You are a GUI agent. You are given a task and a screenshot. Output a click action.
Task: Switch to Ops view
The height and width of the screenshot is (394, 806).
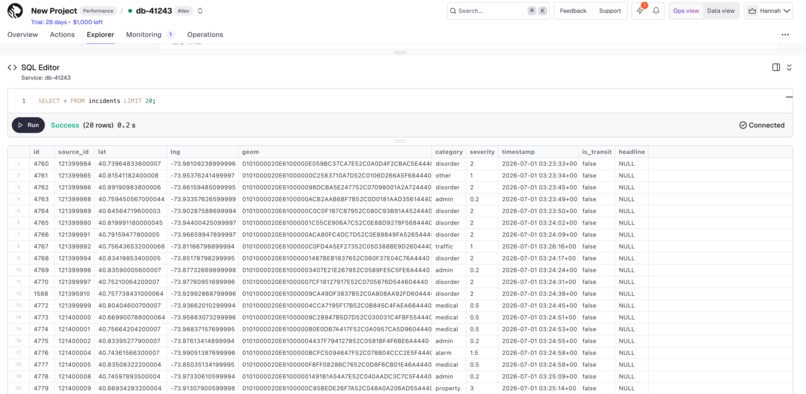pyautogui.click(x=686, y=11)
